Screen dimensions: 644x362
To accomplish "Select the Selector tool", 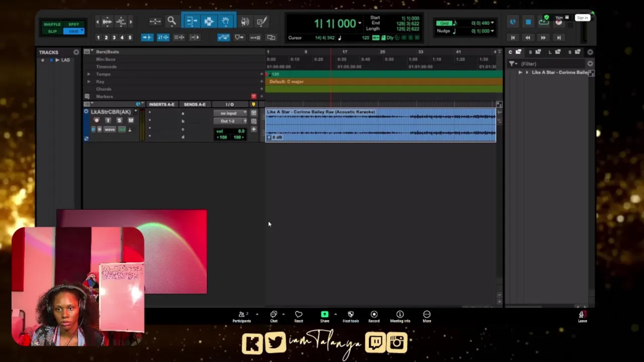I will (209, 21).
